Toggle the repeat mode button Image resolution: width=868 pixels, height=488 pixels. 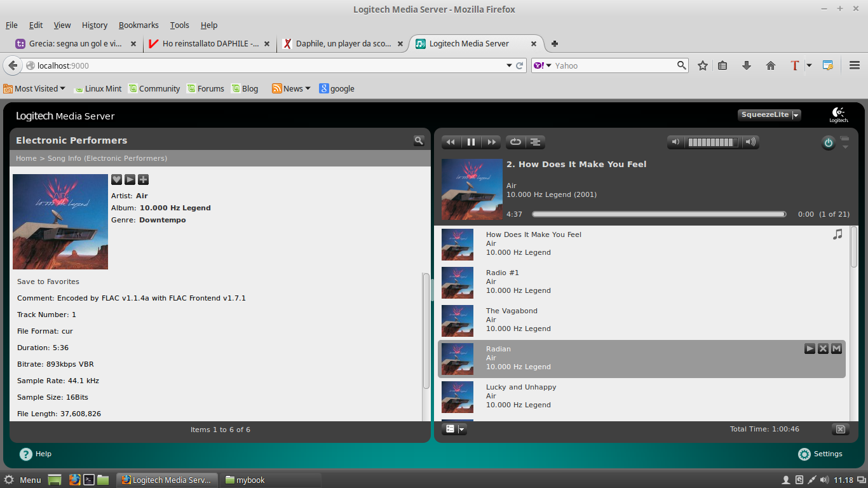click(x=515, y=142)
